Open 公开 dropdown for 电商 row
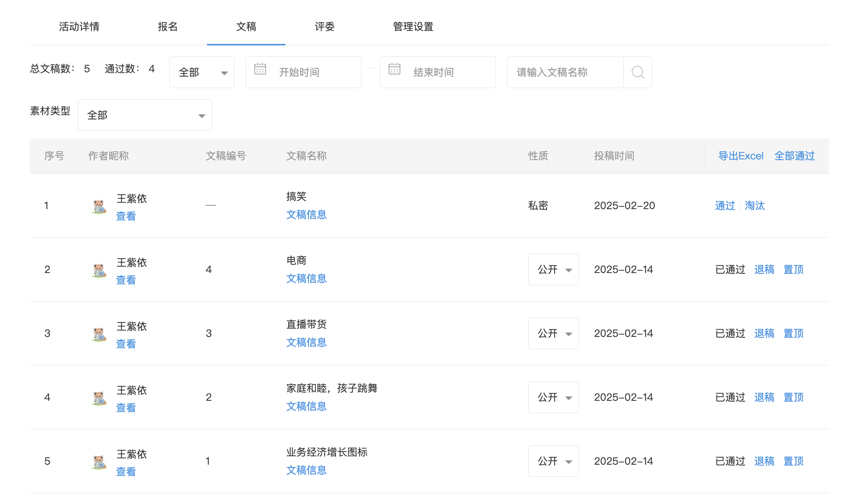Screen dimensions: 868x501 tap(553, 269)
